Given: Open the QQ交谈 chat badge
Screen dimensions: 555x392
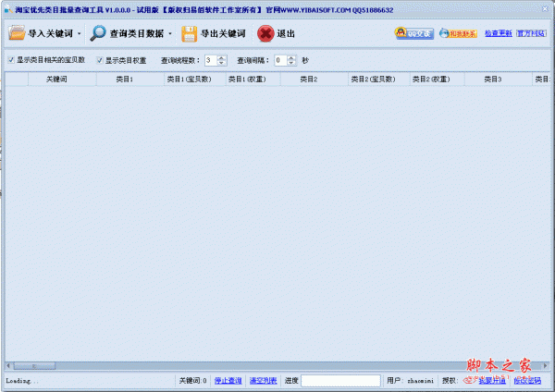Looking at the screenshot, I should 414,33.
